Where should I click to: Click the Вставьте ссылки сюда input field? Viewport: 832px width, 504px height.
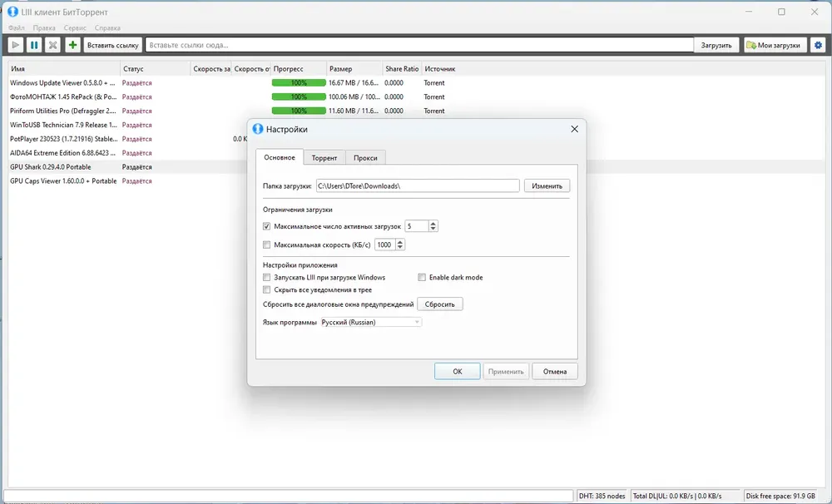(x=419, y=45)
